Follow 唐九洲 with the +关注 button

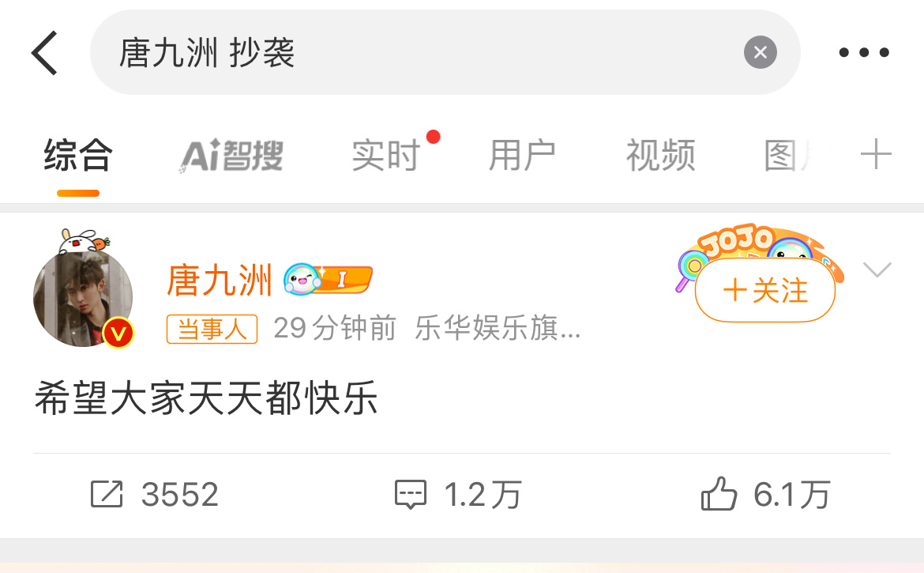point(765,291)
